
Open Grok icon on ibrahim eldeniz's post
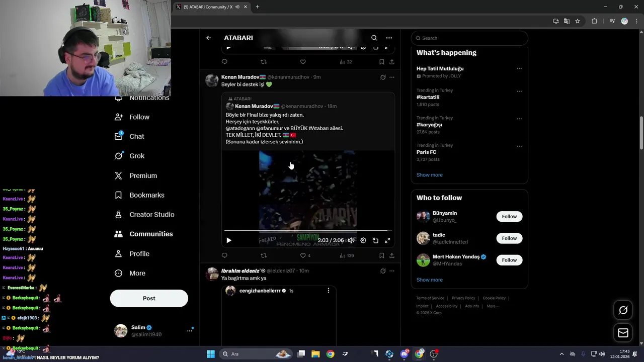coord(383,271)
